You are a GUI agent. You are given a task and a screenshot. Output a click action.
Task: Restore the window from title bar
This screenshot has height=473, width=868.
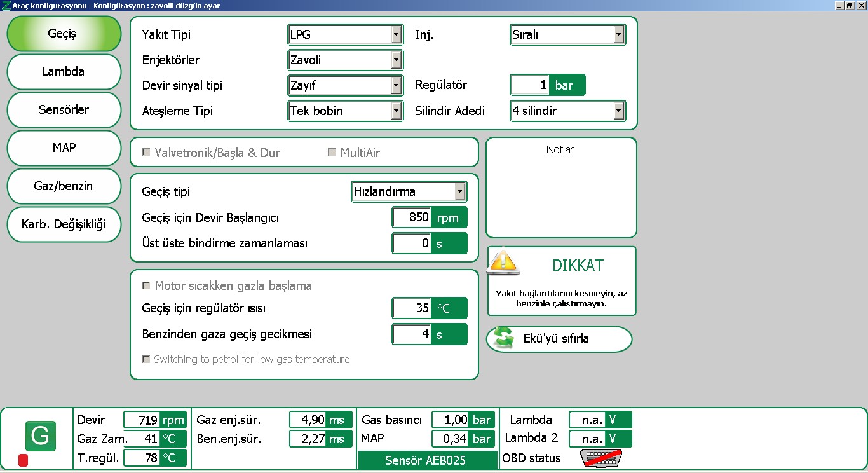(x=850, y=5)
